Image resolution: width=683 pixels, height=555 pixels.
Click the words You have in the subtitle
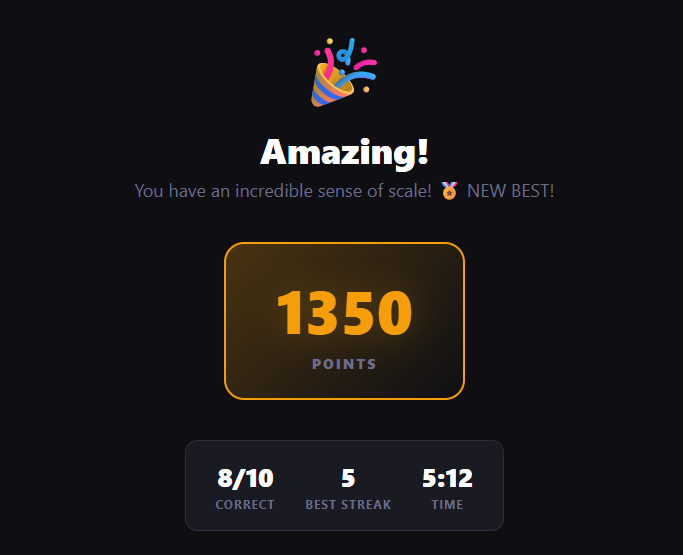[x=170, y=191]
